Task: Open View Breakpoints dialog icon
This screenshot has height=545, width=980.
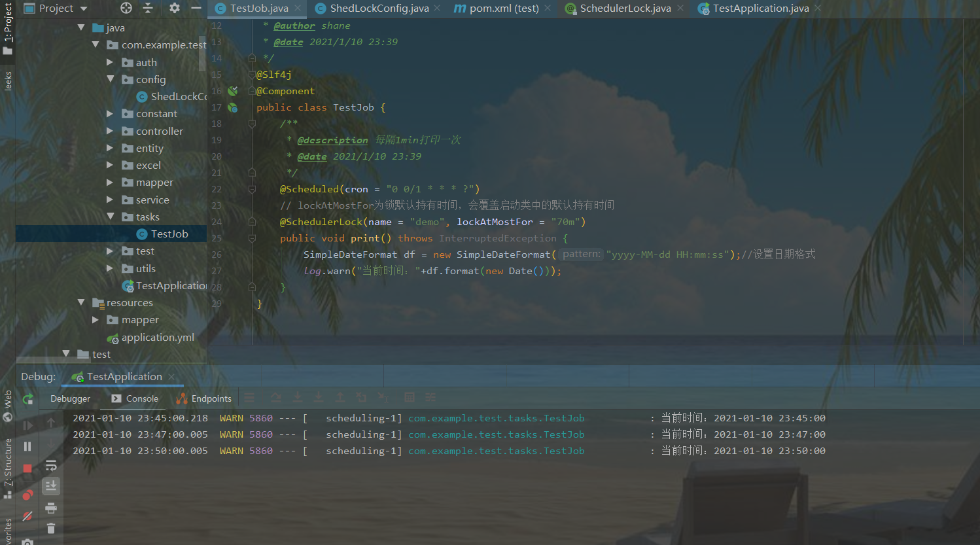Action: [x=27, y=495]
